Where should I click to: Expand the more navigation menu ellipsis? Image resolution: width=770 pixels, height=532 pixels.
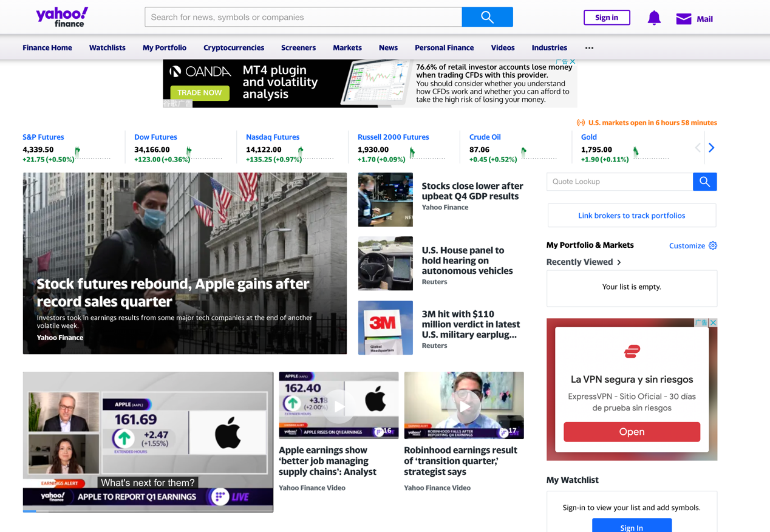pyautogui.click(x=589, y=47)
